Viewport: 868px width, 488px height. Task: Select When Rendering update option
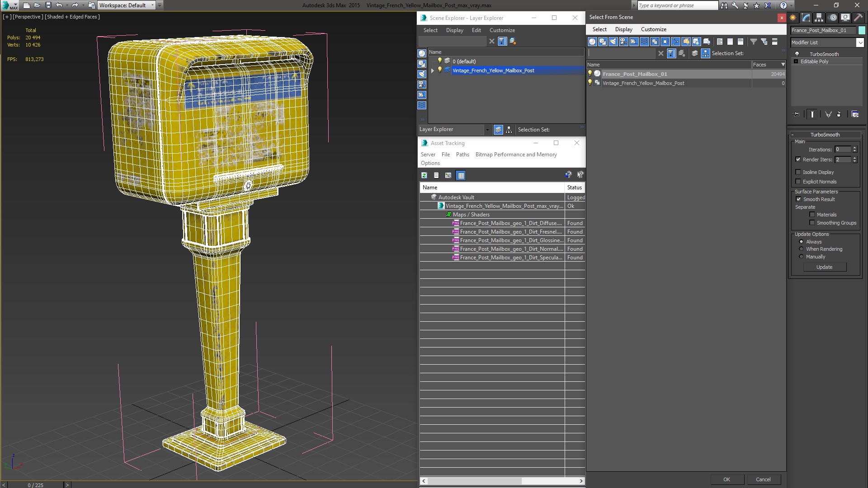point(801,249)
